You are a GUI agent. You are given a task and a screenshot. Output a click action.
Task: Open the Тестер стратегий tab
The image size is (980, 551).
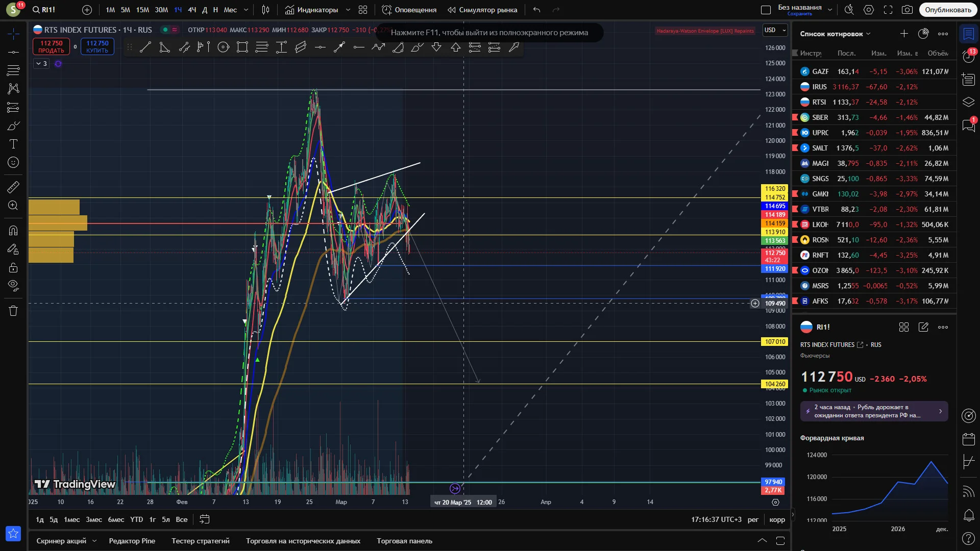pos(201,541)
